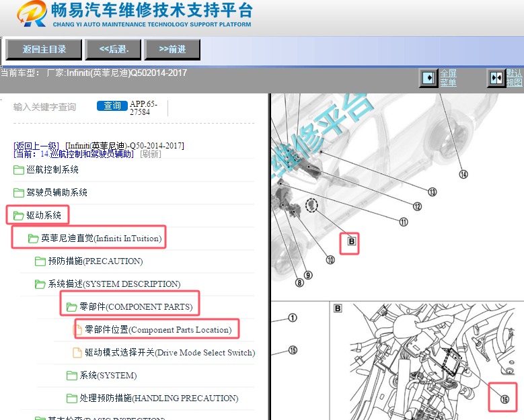Click callout number 13 in diagram
Viewport: 524px width, 420px height.
[433, 192]
